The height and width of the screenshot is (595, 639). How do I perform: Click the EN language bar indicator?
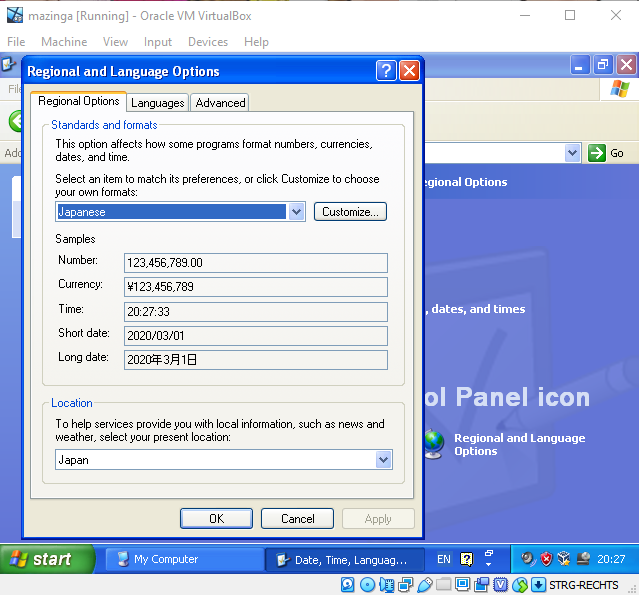(444, 559)
